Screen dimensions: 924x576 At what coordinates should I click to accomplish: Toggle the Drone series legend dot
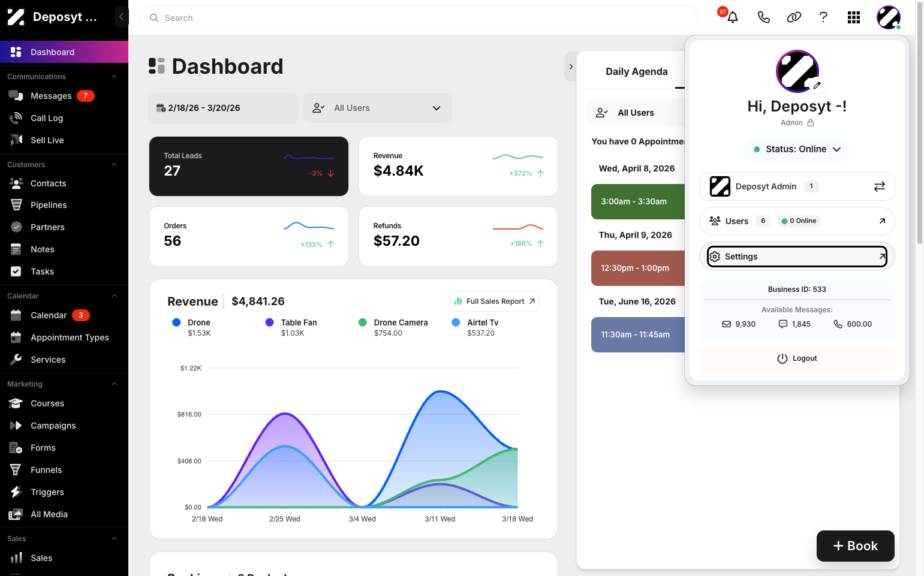176,322
